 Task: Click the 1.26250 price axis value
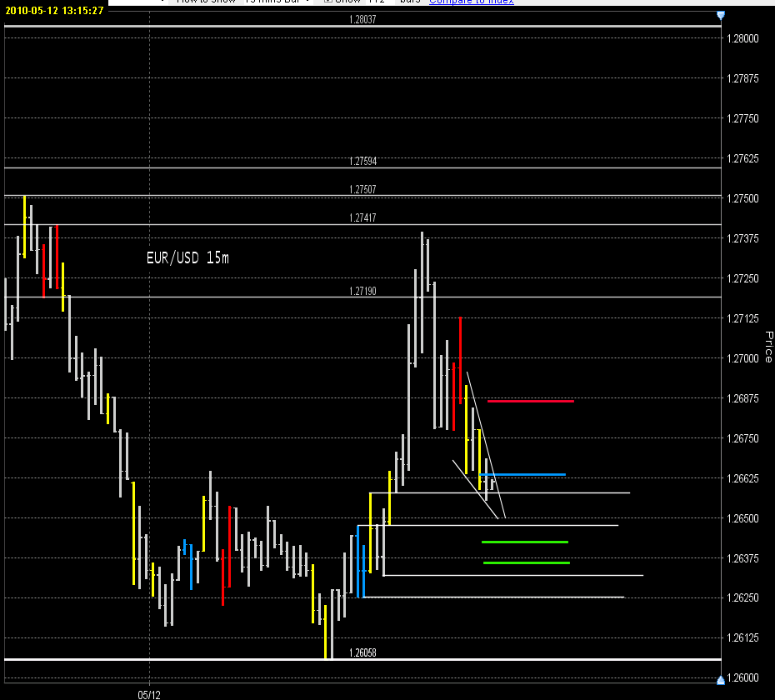pos(742,597)
